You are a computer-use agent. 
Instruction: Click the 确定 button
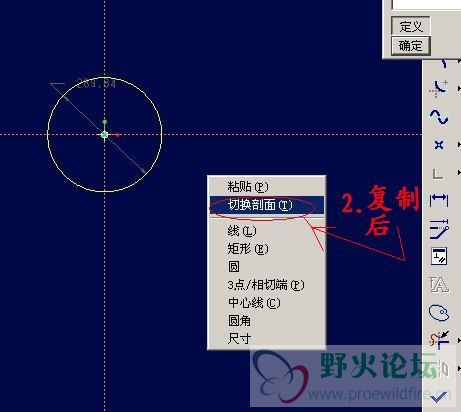click(411, 45)
